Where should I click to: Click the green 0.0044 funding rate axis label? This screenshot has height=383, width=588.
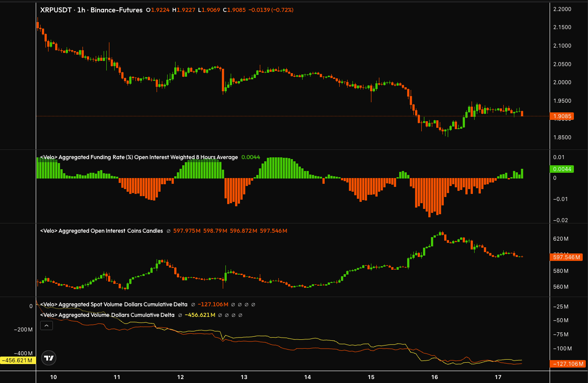pos(562,169)
